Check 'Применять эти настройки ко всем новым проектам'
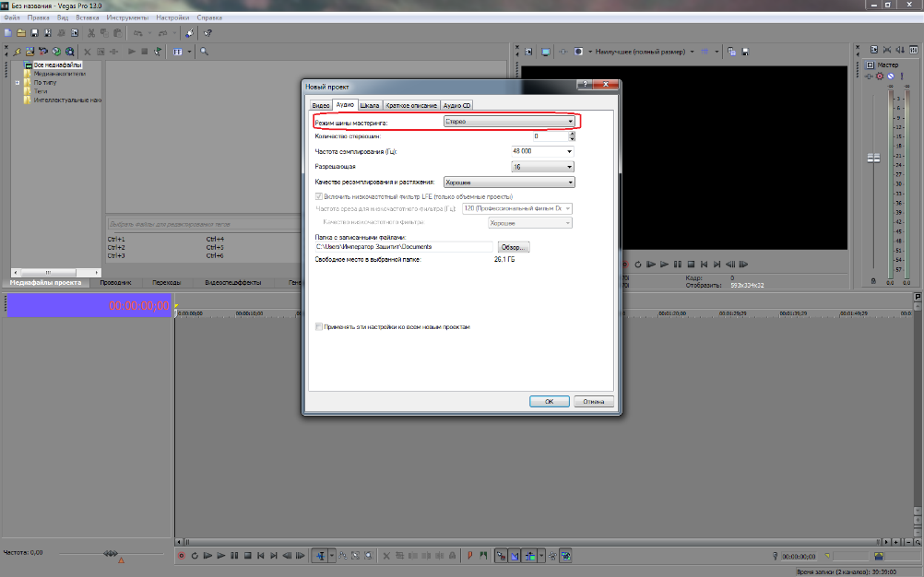This screenshot has height=577, width=924. click(319, 327)
